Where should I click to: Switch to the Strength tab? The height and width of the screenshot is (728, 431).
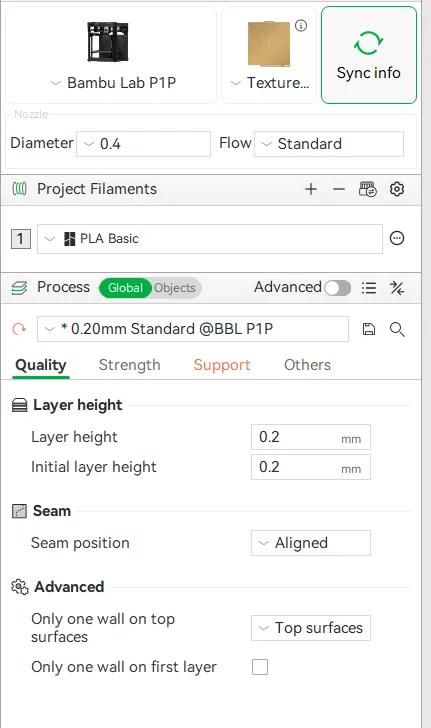130,365
